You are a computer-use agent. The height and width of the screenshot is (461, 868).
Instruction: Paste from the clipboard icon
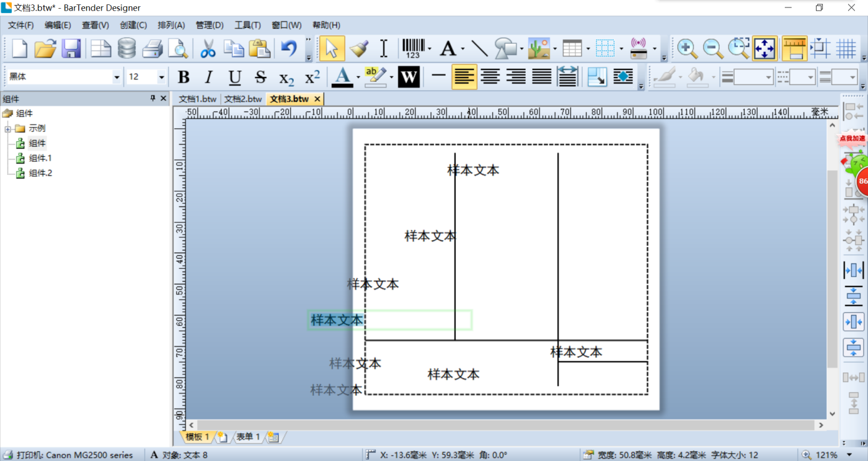coord(259,48)
